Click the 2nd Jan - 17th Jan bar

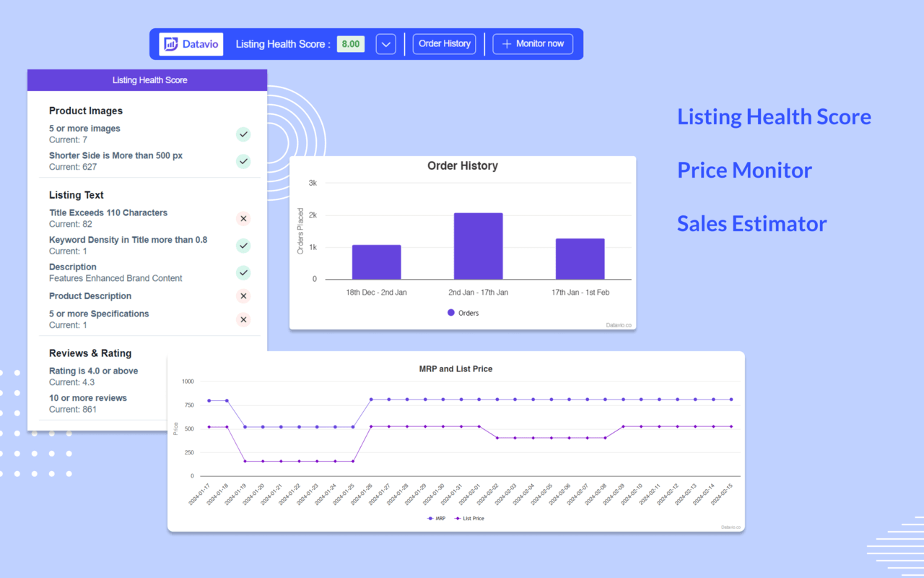pos(477,246)
